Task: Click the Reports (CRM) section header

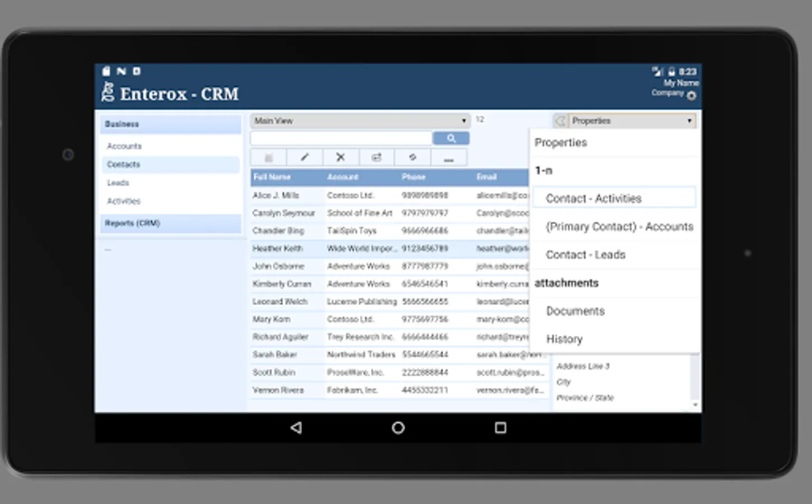Action: point(171,223)
